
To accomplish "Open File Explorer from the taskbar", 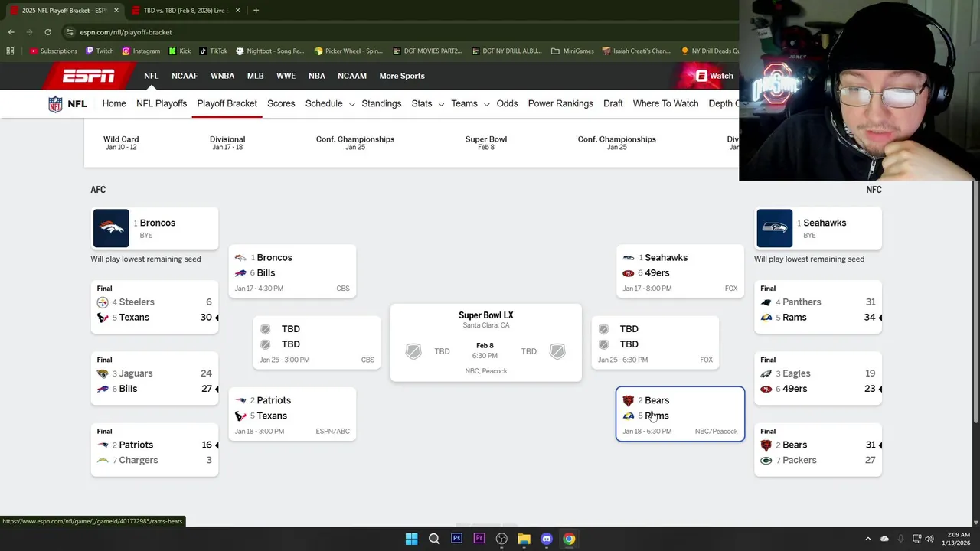I will pos(524,539).
